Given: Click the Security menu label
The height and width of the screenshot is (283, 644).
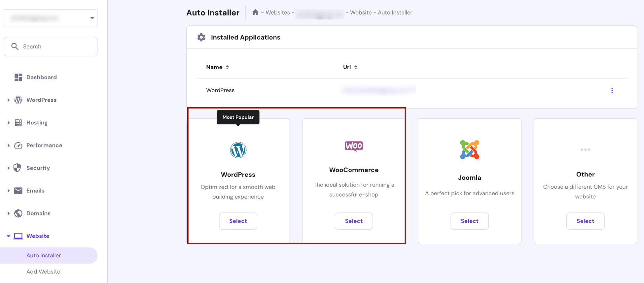Looking at the screenshot, I should click(x=38, y=168).
